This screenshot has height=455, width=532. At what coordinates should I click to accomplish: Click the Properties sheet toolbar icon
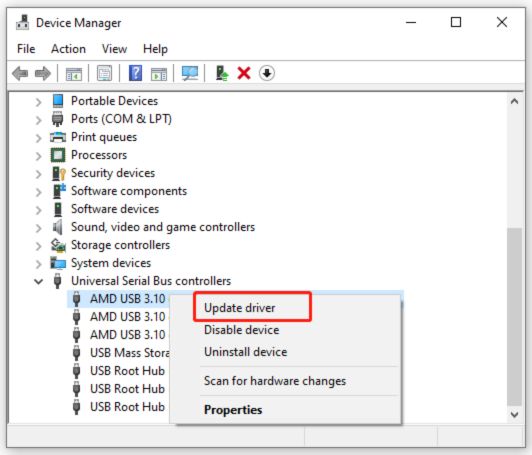coord(104,73)
